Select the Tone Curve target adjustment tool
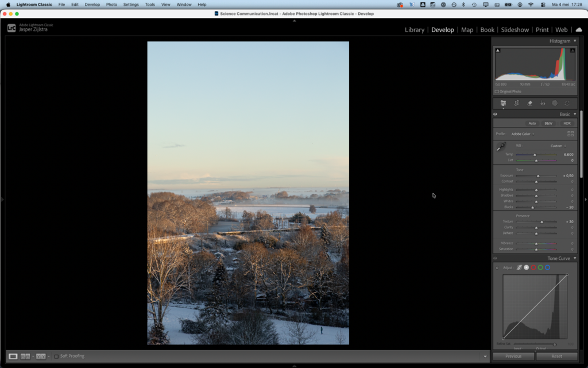588x368 pixels. 497,268
